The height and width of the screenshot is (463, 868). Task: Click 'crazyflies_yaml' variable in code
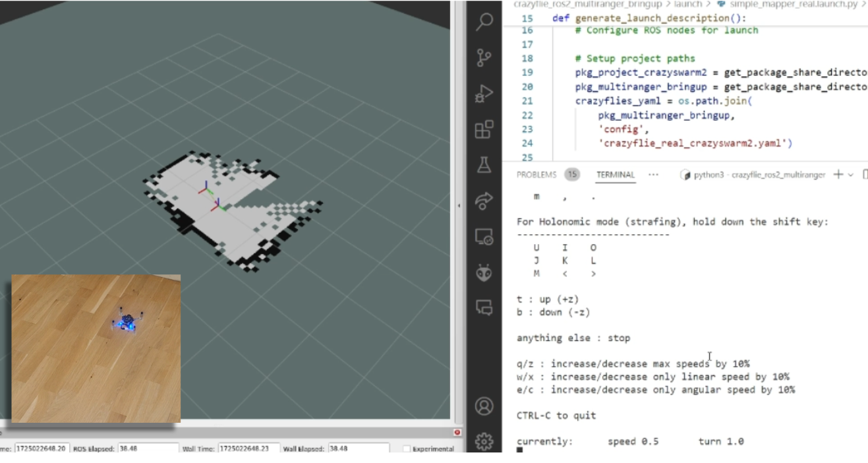click(x=618, y=101)
